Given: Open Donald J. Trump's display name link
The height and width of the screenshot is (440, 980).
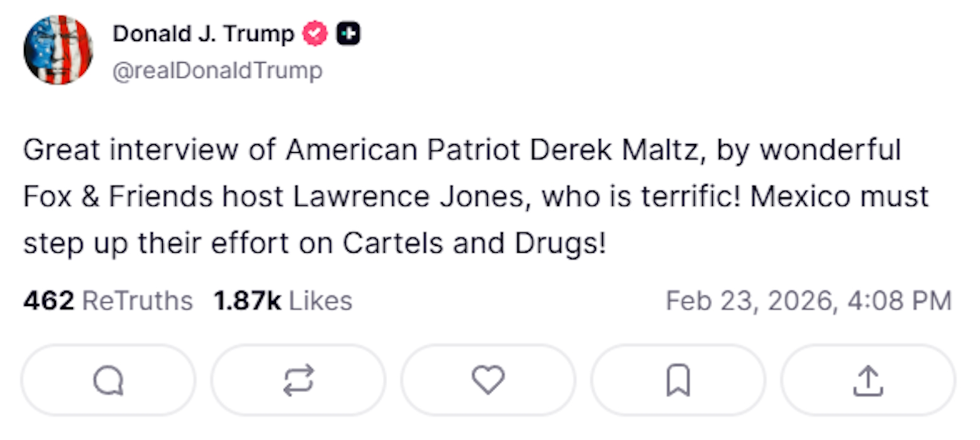Looking at the screenshot, I should tap(203, 34).
